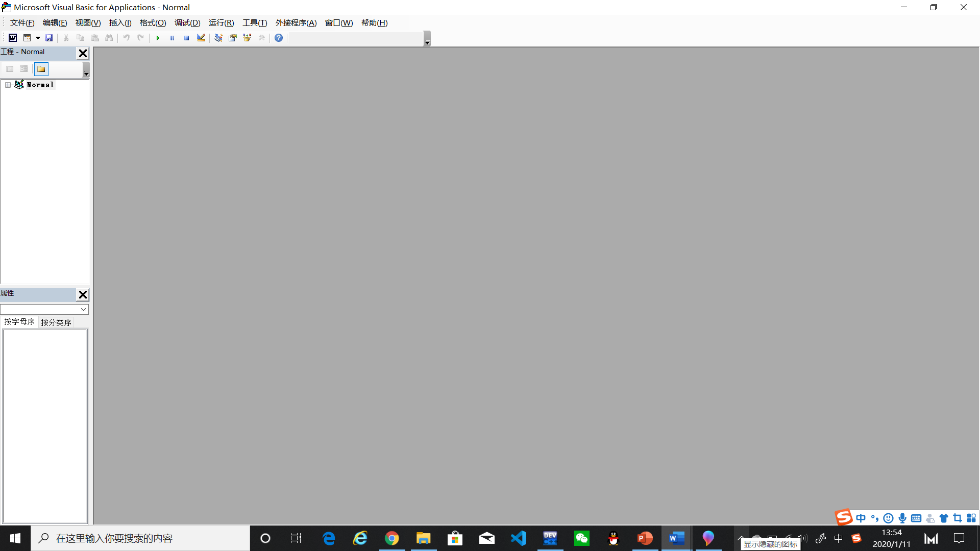Click the Help question mark icon
The image size is (980, 551).
(278, 38)
